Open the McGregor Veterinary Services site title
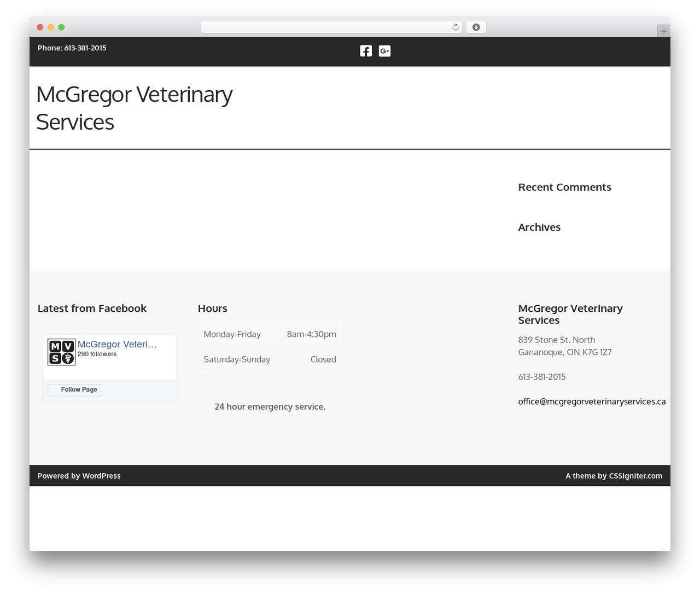 135,108
